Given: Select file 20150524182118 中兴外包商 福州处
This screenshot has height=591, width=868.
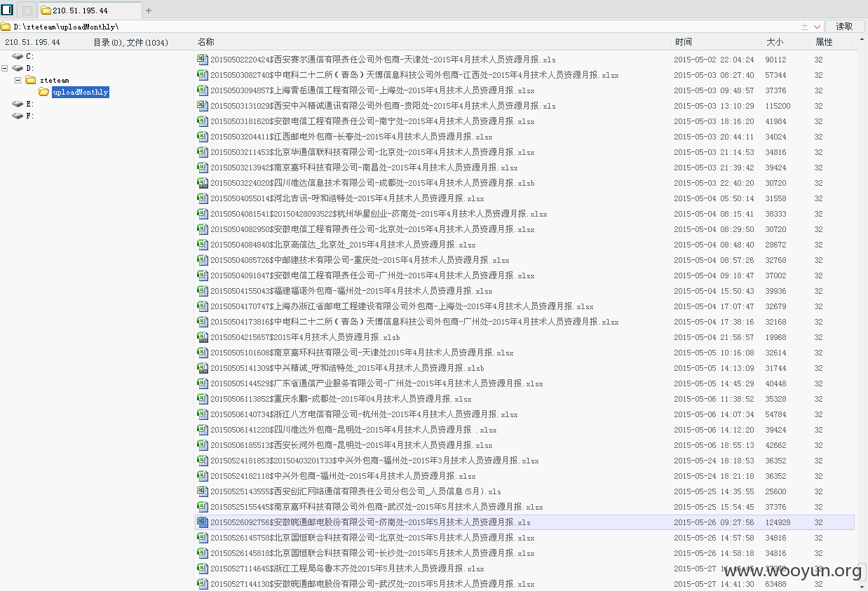Looking at the screenshot, I should (343, 476).
